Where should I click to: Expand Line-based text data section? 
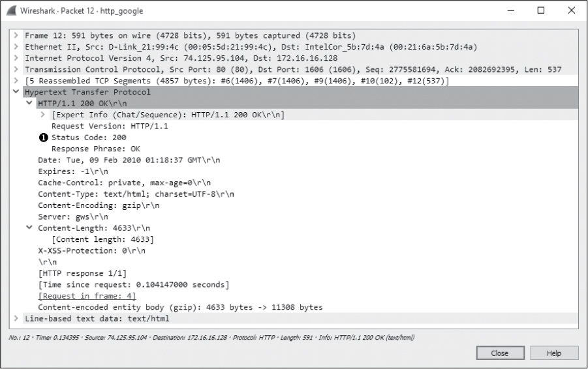tap(15, 318)
